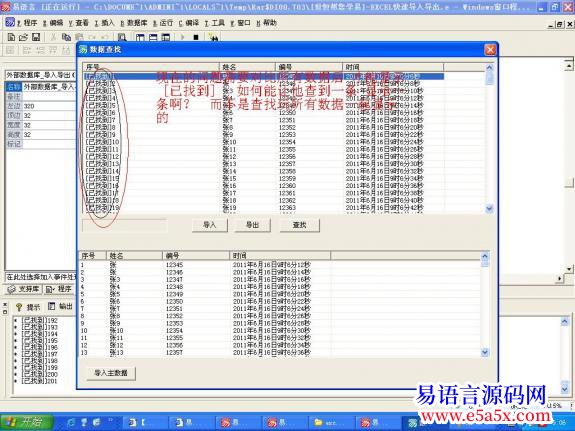Click the 左边 property value 320
Viewport: 575px width, 431px height.
[x=49, y=106]
